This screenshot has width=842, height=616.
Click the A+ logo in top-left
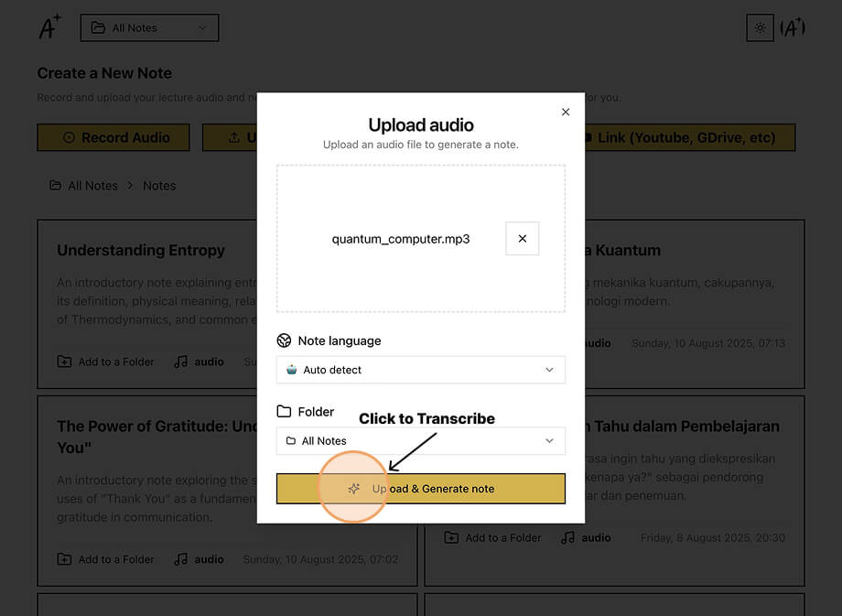coord(50,27)
